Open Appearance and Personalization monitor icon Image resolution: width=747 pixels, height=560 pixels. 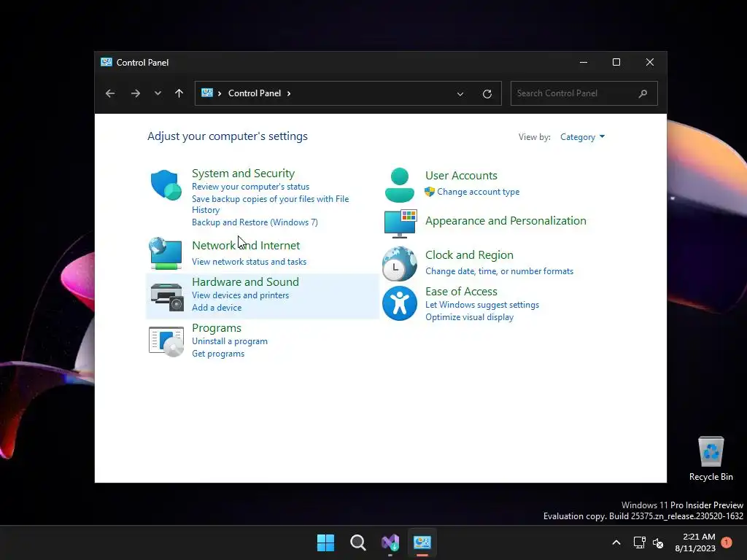[x=400, y=223]
